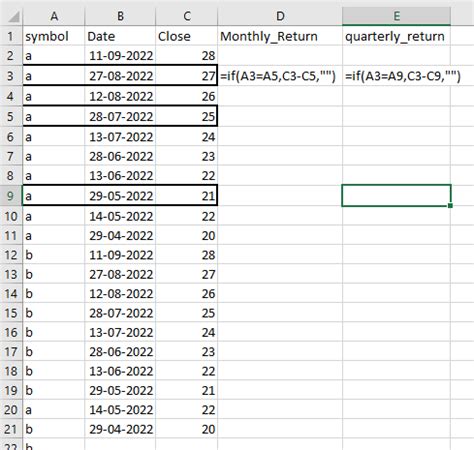The height and width of the screenshot is (450, 474).
Task: Select row 5 header
Action: click(x=11, y=116)
